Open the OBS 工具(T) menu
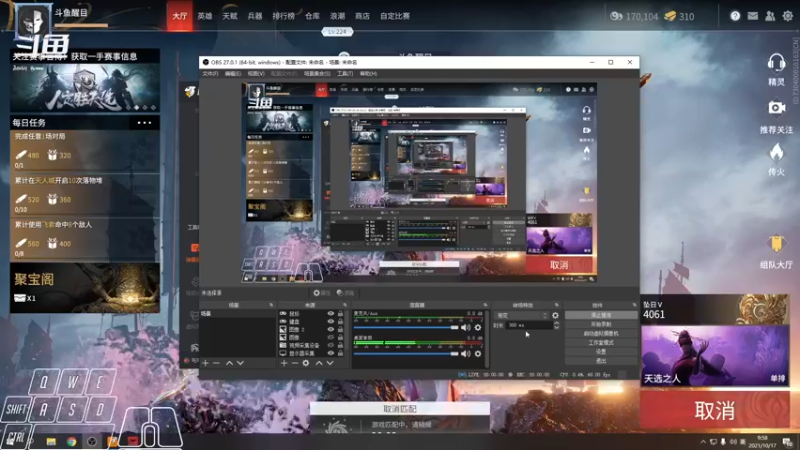 (345, 74)
